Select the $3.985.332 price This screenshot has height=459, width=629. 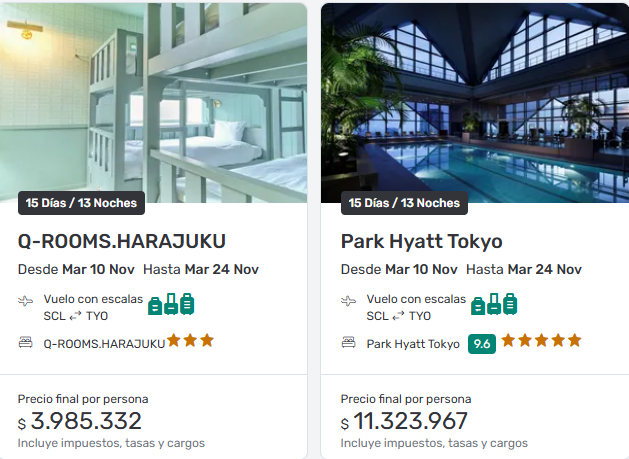tap(80, 421)
